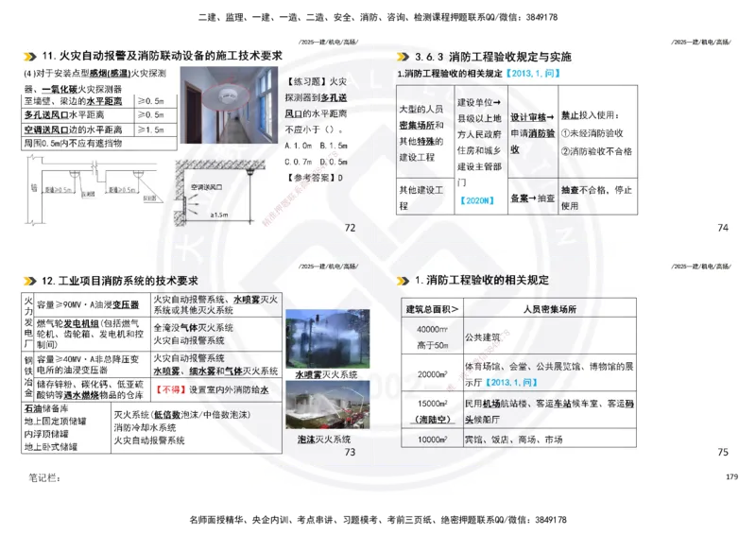Open the 水喷雾灭火系统 transformer spray photo

(328, 339)
